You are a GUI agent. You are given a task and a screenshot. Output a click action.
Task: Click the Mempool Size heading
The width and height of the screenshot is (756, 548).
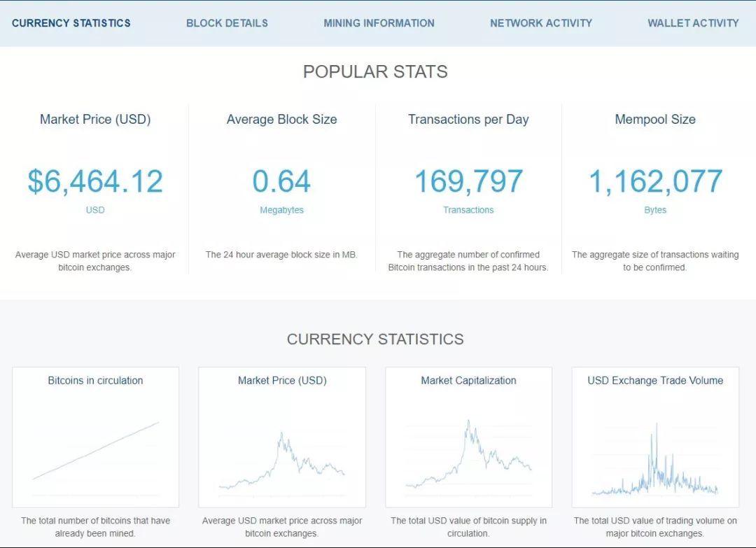655,120
